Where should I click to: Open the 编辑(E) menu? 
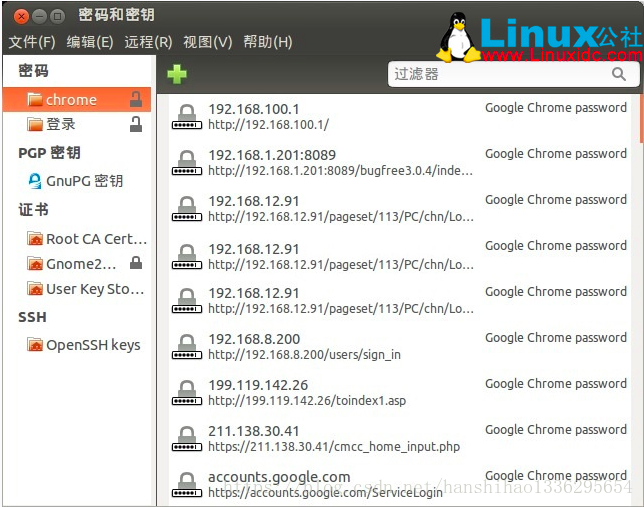(x=90, y=42)
